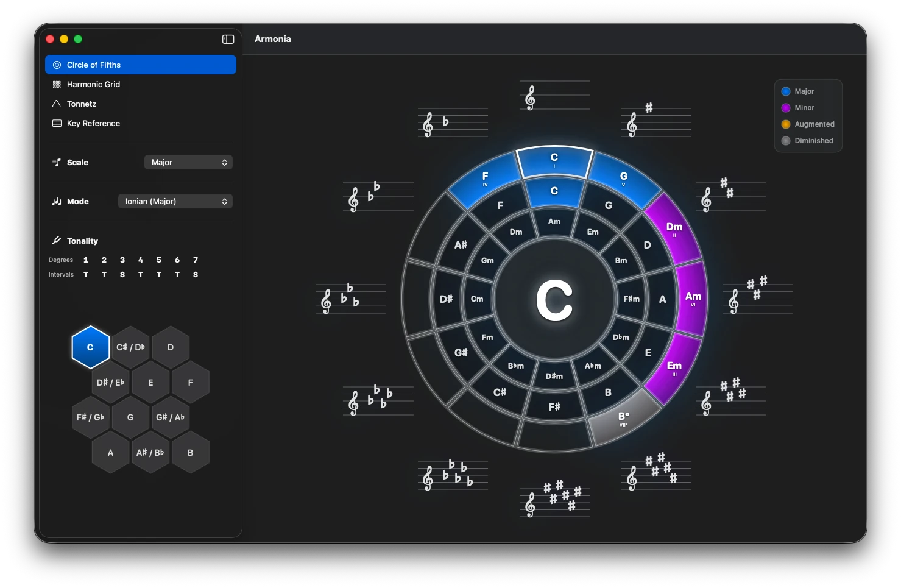Click the key signature with no accidentals

tap(554, 96)
